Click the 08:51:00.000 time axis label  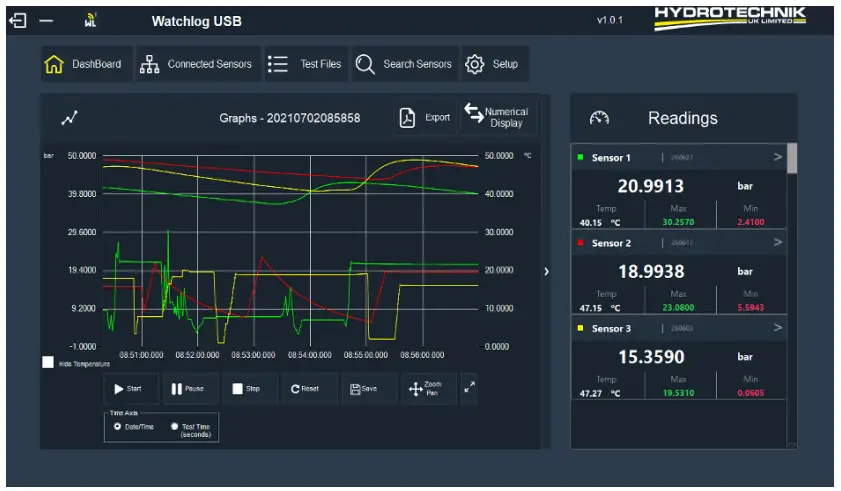point(141,355)
